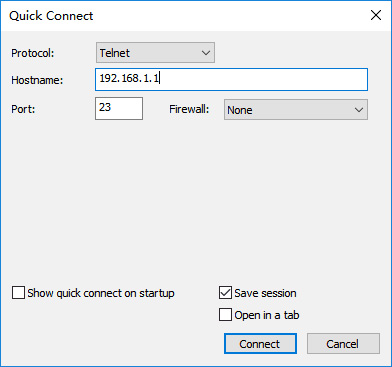Click the Quick Connect title bar text
Image resolution: width=392 pixels, height=367 pixels.
pyautogui.click(x=51, y=16)
